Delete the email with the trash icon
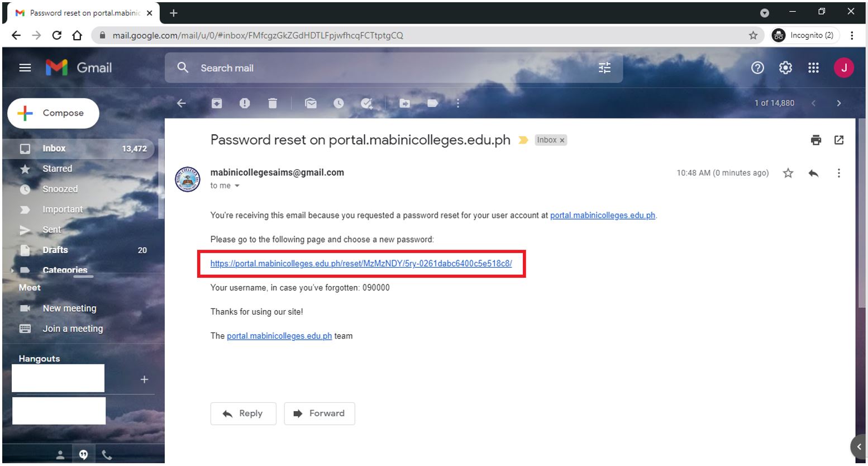The width and height of the screenshot is (868, 466). click(x=273, y=103)
